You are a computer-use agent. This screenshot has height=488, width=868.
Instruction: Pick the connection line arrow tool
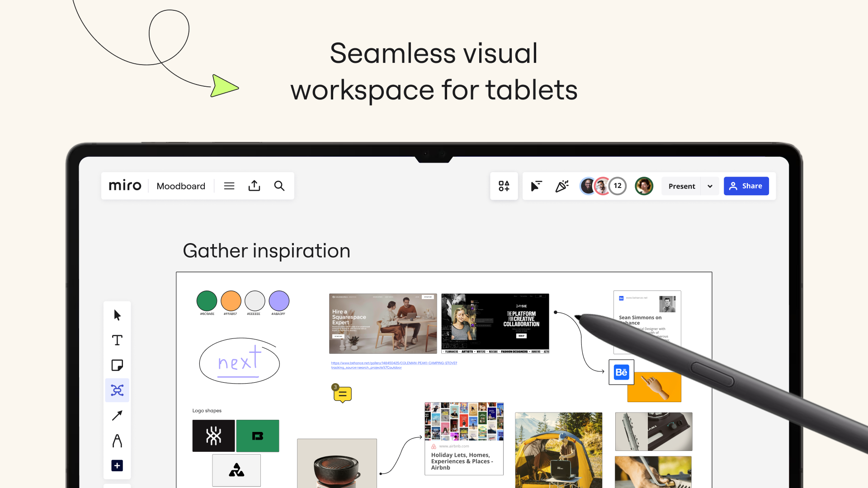[117, 415]
